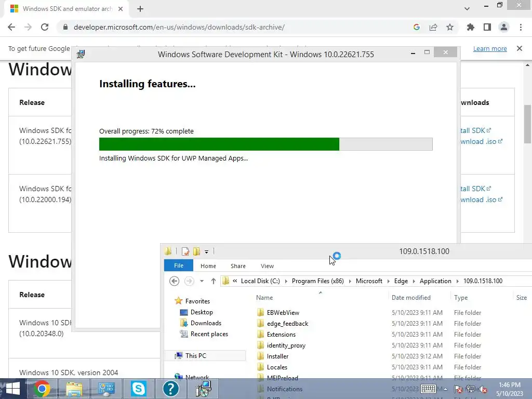Image resolution: width=532 pixels, height=399 pixels.
Task: Click Download .iso link for 10.0.22000.194
Action: (481, 199)
